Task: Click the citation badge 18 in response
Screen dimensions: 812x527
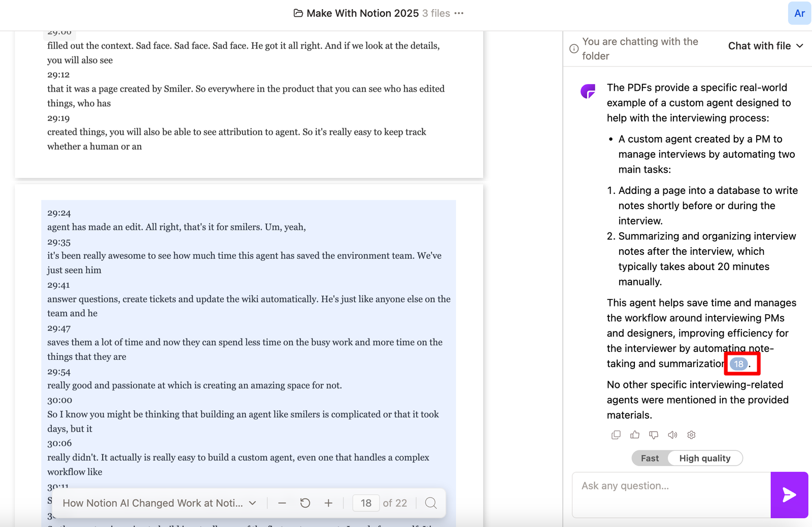Action: (738, 364)
